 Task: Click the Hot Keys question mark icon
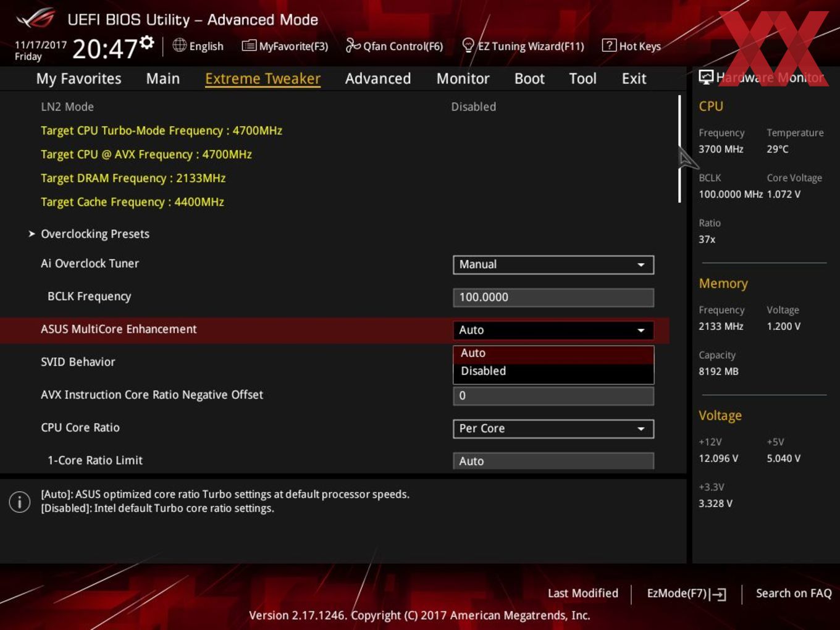point(608,45)
